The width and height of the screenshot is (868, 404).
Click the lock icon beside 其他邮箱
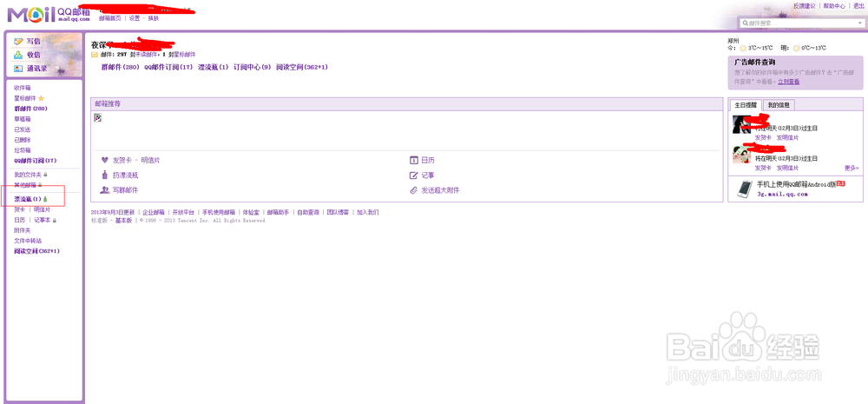pyautogui.click(x=39, y=185)
